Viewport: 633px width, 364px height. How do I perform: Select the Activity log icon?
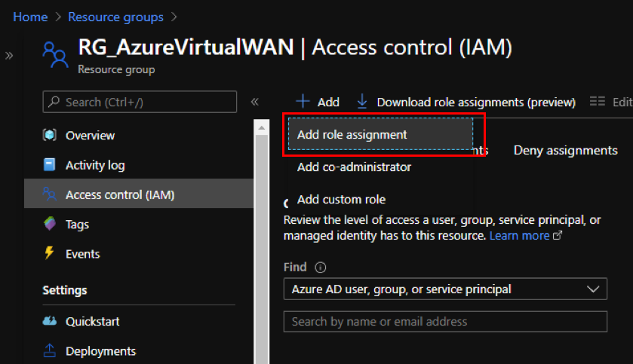(x=49, y=164)
